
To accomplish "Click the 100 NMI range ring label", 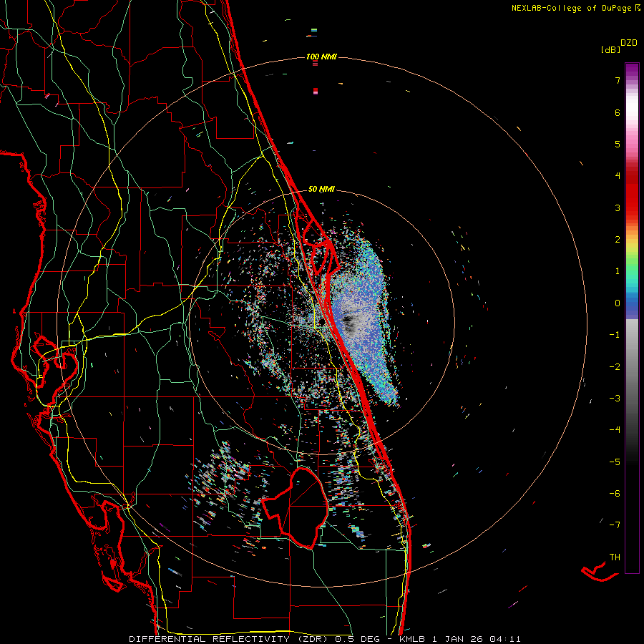I will pyautogui.click(x=321, y=57).
